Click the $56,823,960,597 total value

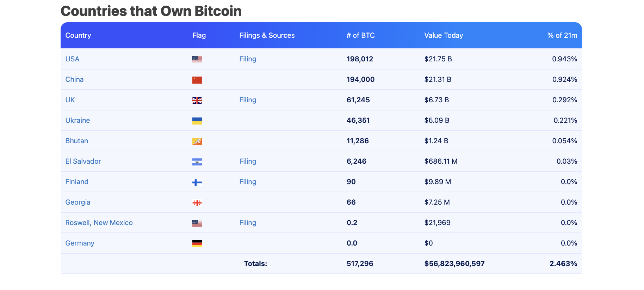coord(454,264)
